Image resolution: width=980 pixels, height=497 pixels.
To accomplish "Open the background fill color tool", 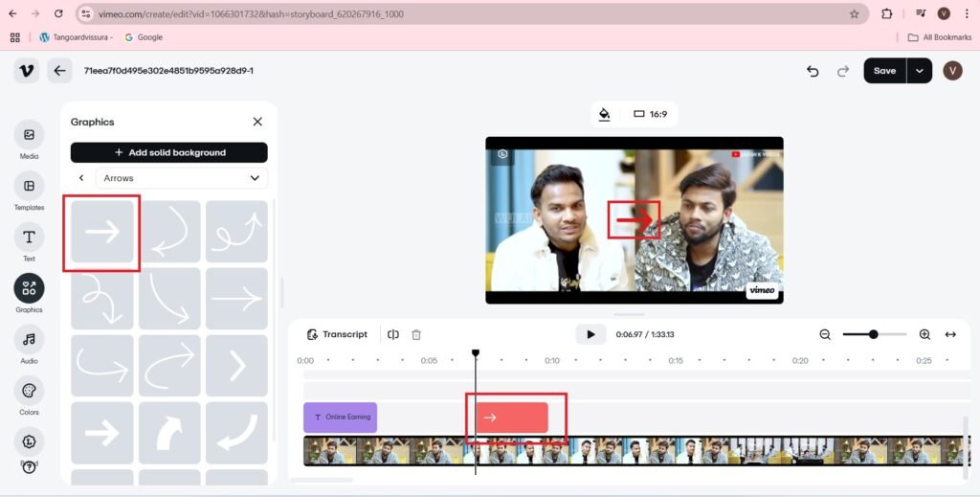I will click(604, 114).
